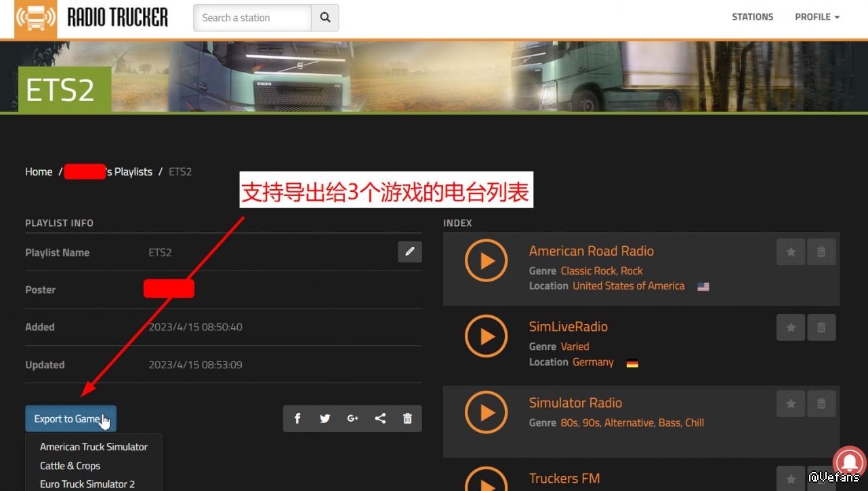The width and height of the screenshot is (868, 491).
Task: Click the Germany flag icon
Action: 632,363
